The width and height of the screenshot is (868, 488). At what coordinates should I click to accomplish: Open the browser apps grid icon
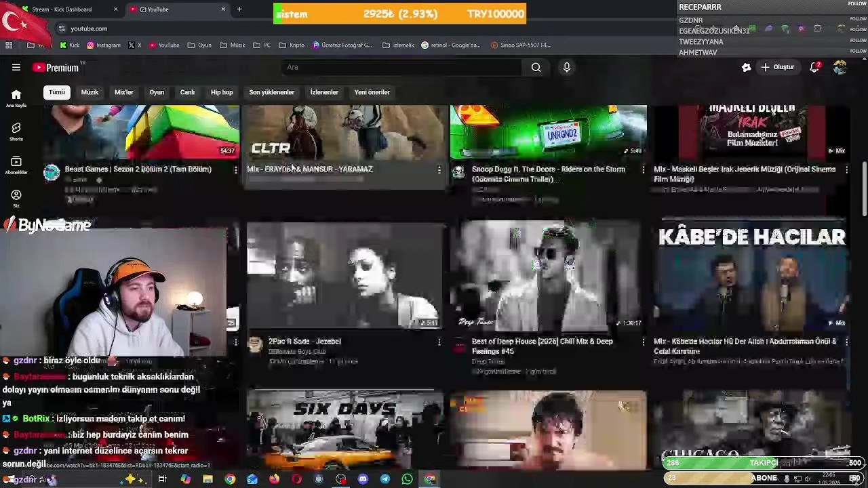click(9, 45)
